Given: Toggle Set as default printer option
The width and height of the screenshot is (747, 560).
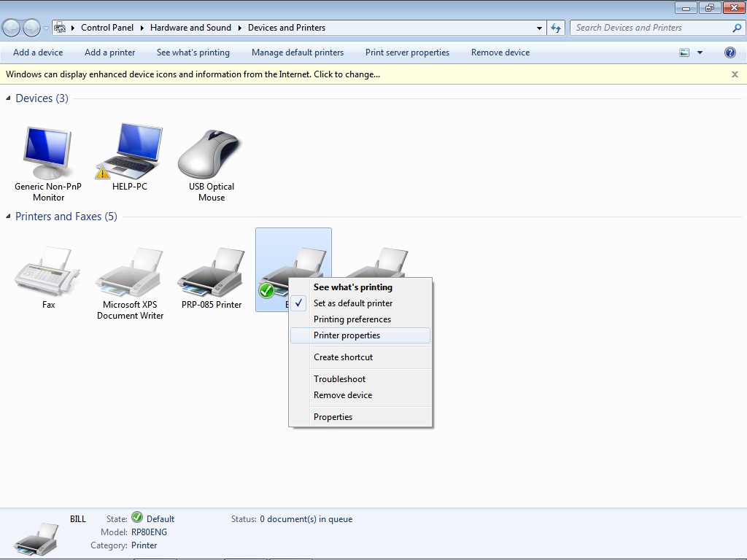Looking at the screenshot, I should (x=353, y=303).
